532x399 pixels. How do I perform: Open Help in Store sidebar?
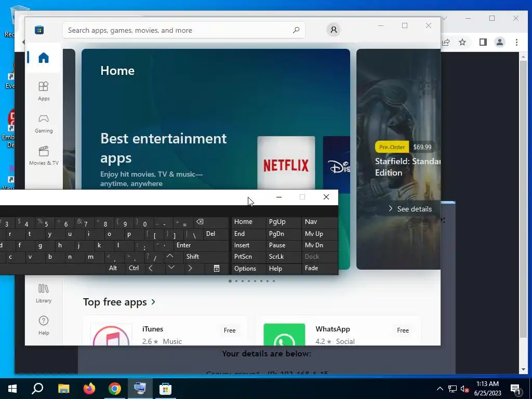44,326
